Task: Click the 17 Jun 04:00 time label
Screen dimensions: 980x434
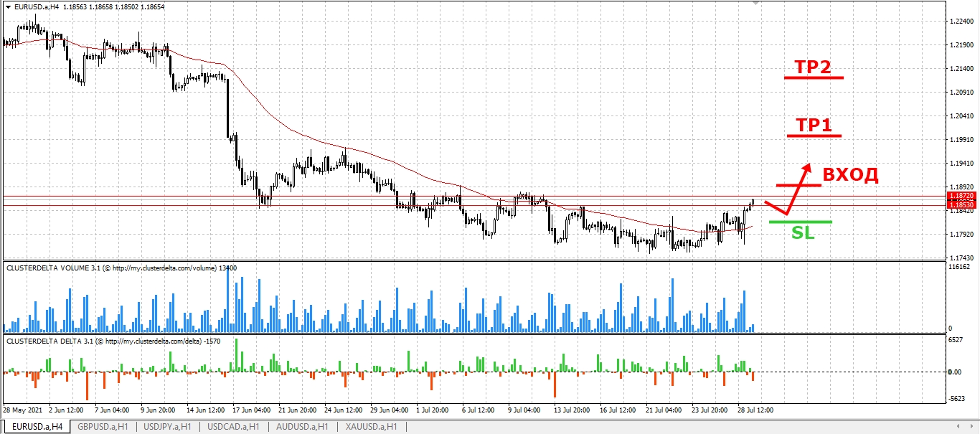Action: 250,410
